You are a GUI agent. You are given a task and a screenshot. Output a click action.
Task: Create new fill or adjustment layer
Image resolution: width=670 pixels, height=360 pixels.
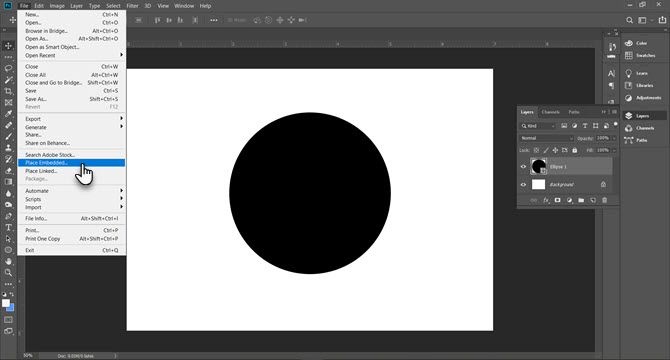(569, 200)
